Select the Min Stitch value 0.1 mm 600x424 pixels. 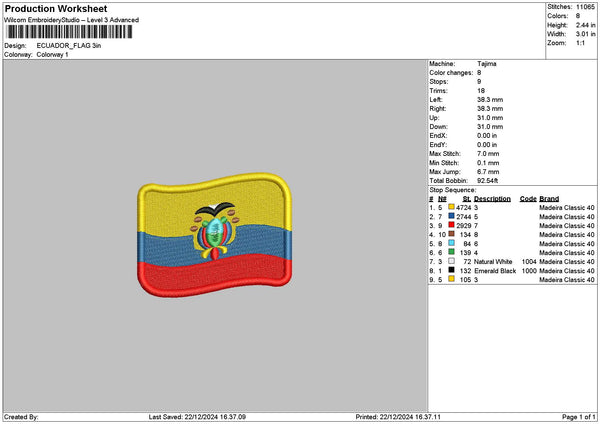click(488, 163)
